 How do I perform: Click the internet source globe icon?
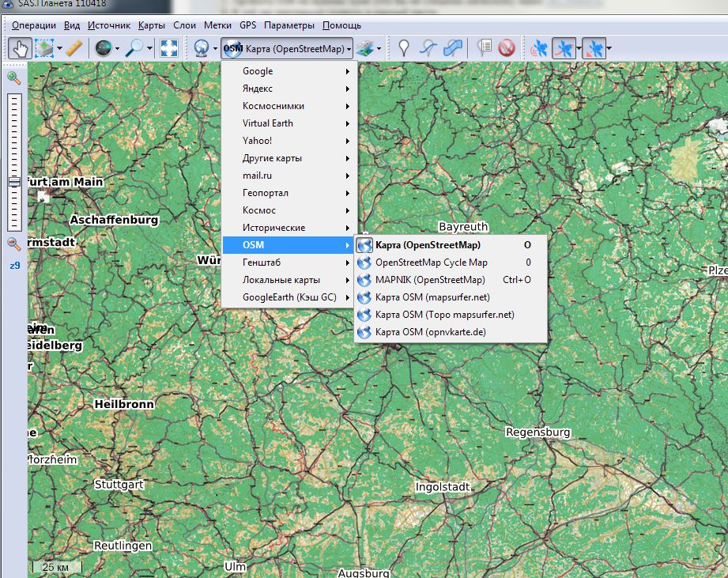[x=202, y=48]
